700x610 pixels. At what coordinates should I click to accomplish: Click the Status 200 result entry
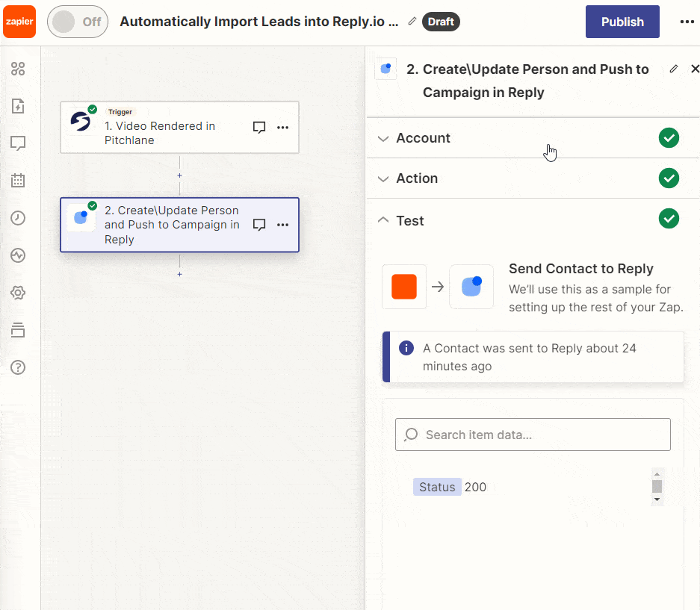[x=450, y=487]
